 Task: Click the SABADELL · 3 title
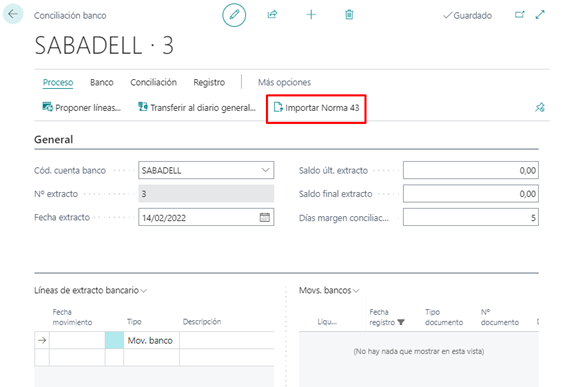click(x=104, y=46)
